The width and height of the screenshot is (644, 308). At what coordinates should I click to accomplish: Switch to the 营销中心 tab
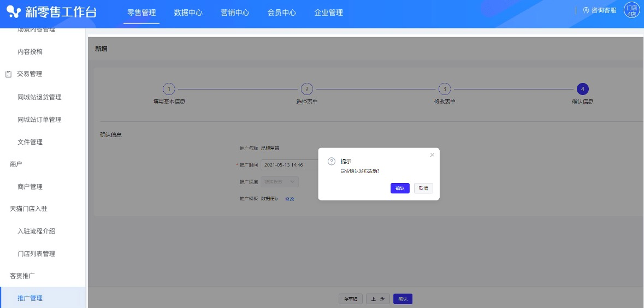tap(235, 13)
